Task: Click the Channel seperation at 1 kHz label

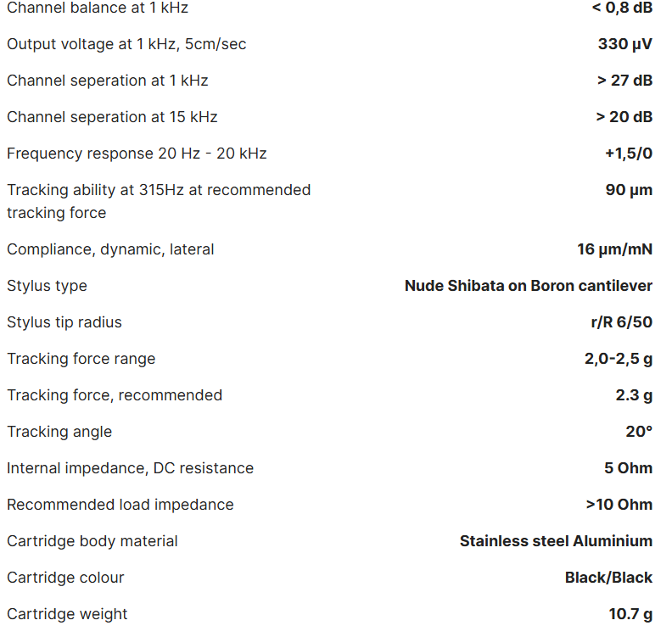Action: click(107, 80)
